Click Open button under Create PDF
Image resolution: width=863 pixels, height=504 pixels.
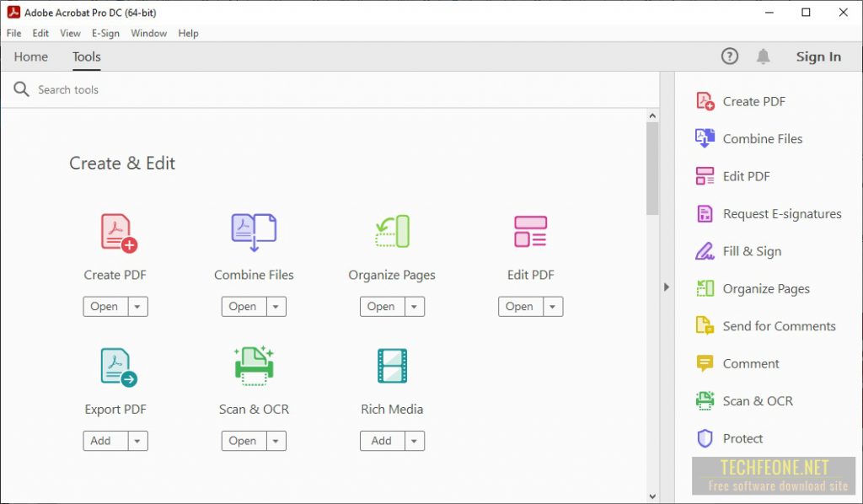(105, 307)
